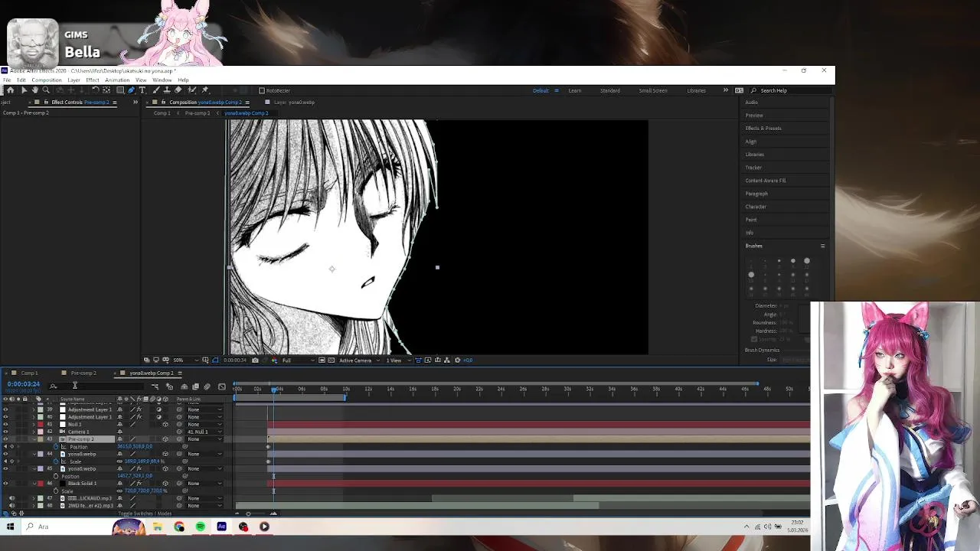
Task: Click the timeline zoom slider handle
Action: pos(247,514)
